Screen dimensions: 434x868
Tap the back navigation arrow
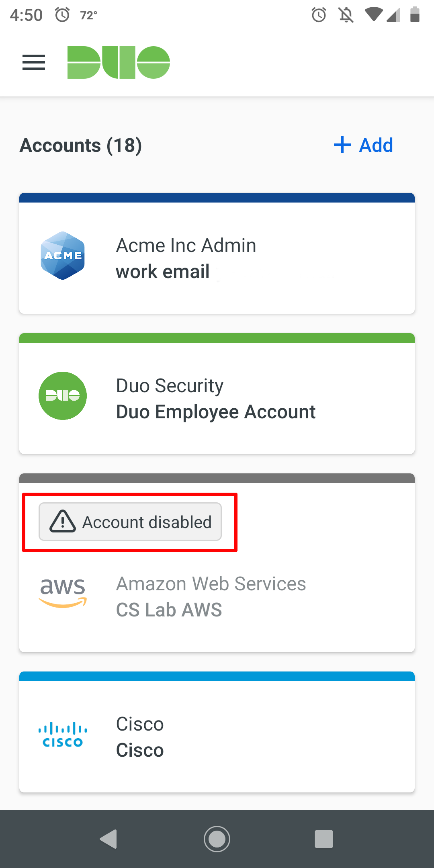[108, 839]
